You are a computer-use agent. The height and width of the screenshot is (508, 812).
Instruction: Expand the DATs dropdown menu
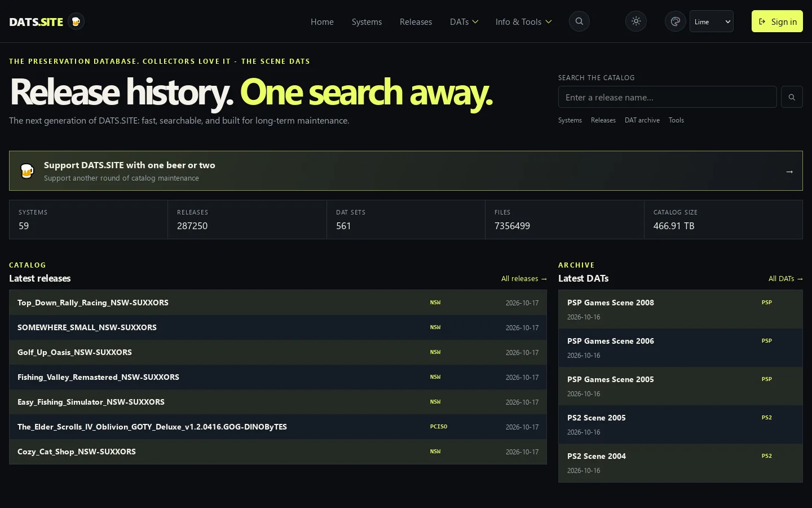(x=464, y=21)
